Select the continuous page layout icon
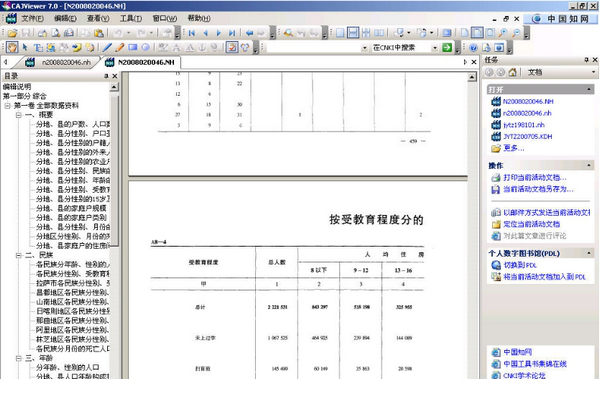The image size is (600, 394). pos(353,33)
